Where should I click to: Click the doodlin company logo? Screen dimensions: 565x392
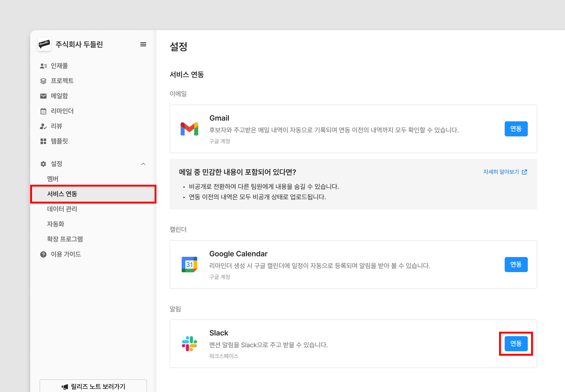[44, 44]
